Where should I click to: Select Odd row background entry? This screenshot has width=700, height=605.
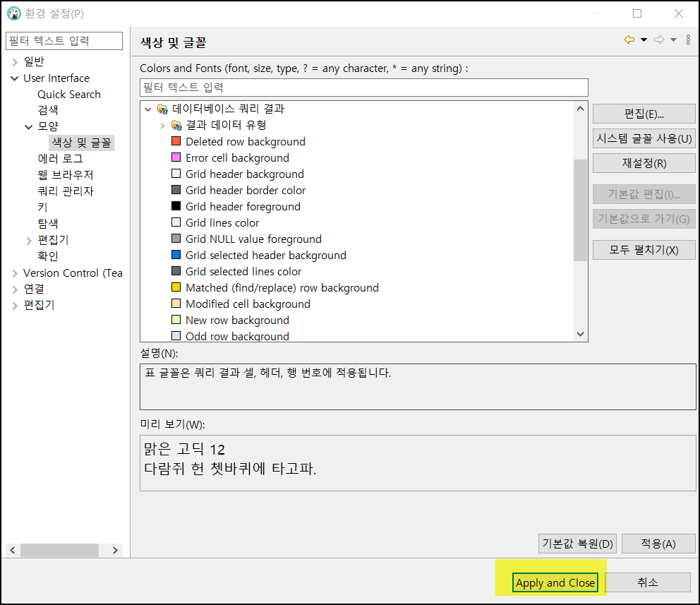tap(238, 336)
